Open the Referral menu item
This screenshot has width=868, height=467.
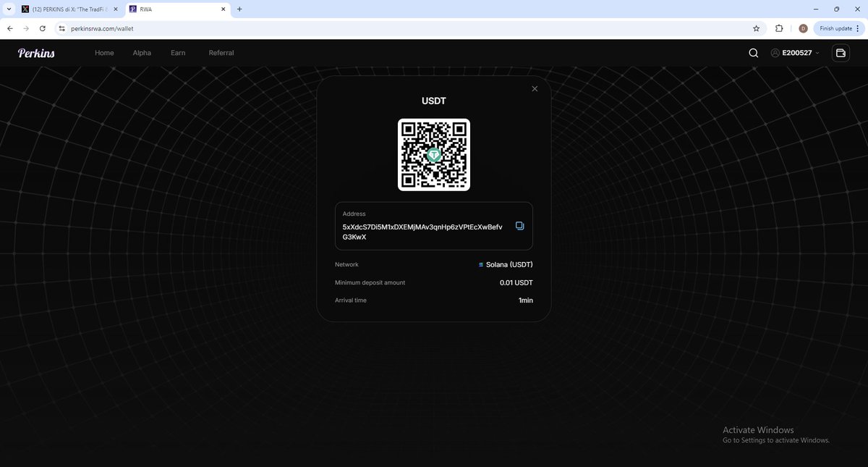point(221,53)
